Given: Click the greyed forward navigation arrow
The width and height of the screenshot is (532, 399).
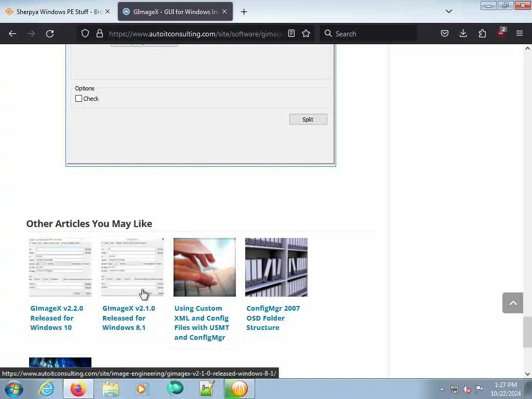Looking at the screenshot, I should (31, 34).
